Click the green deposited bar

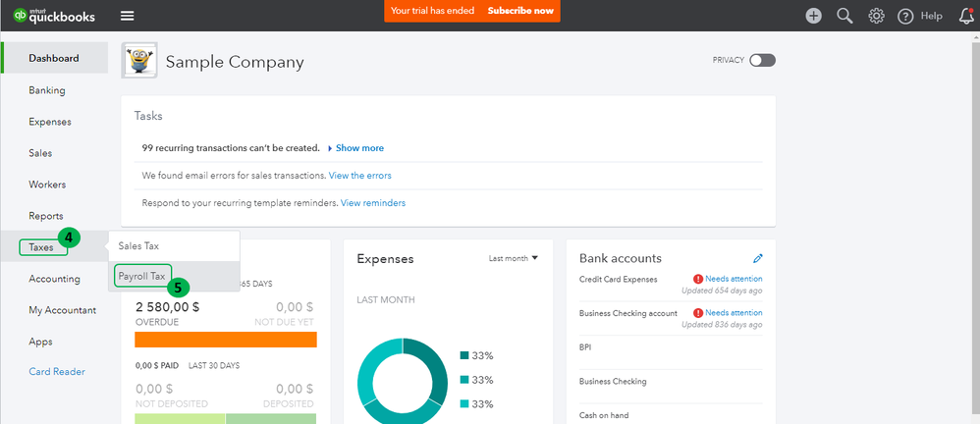(271, 418)
